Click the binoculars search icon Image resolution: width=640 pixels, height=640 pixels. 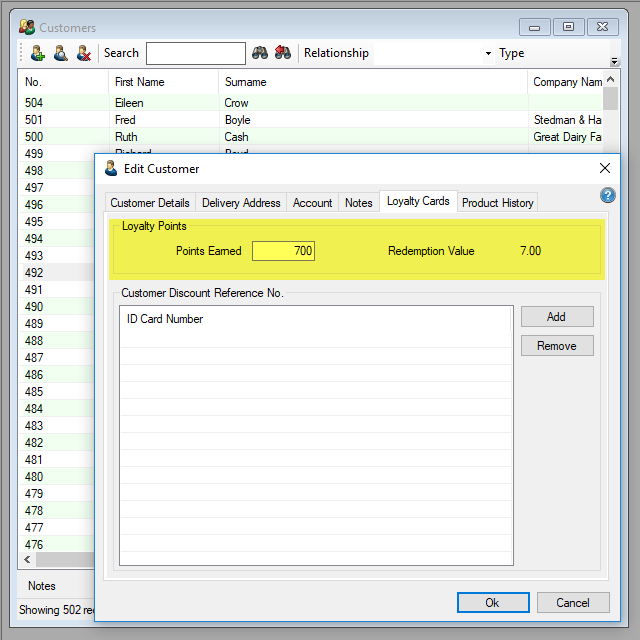260,53
